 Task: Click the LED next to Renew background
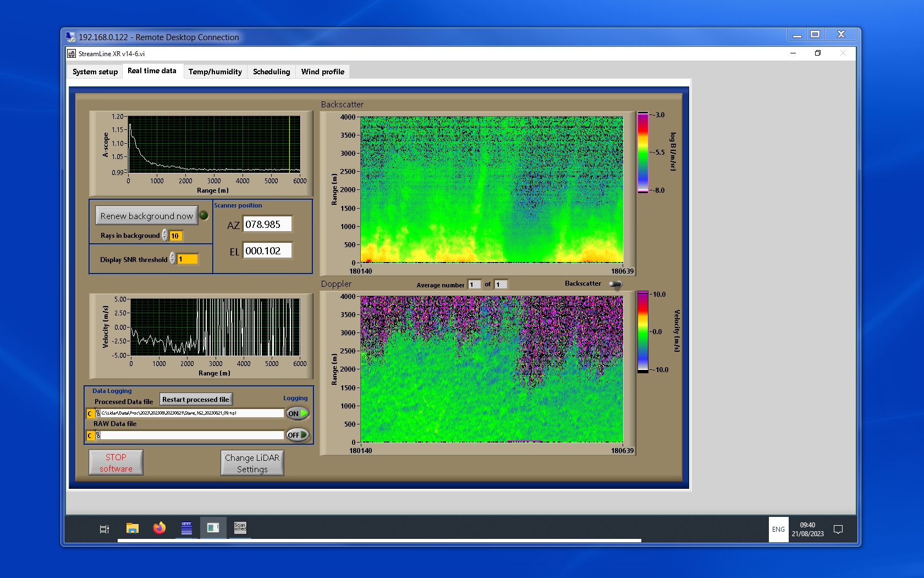204,216
